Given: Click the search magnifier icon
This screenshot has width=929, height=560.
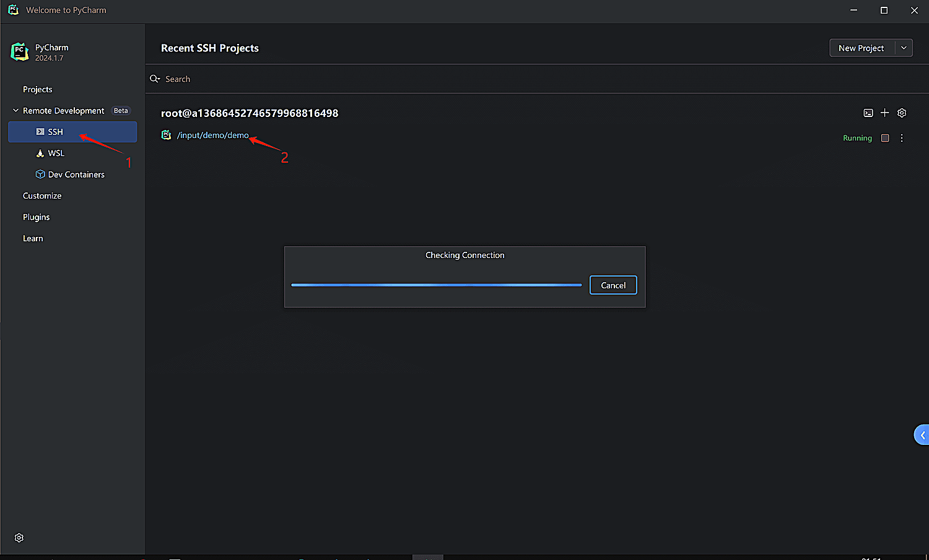Looking at the screenshot, I should (x=155, y=79).
